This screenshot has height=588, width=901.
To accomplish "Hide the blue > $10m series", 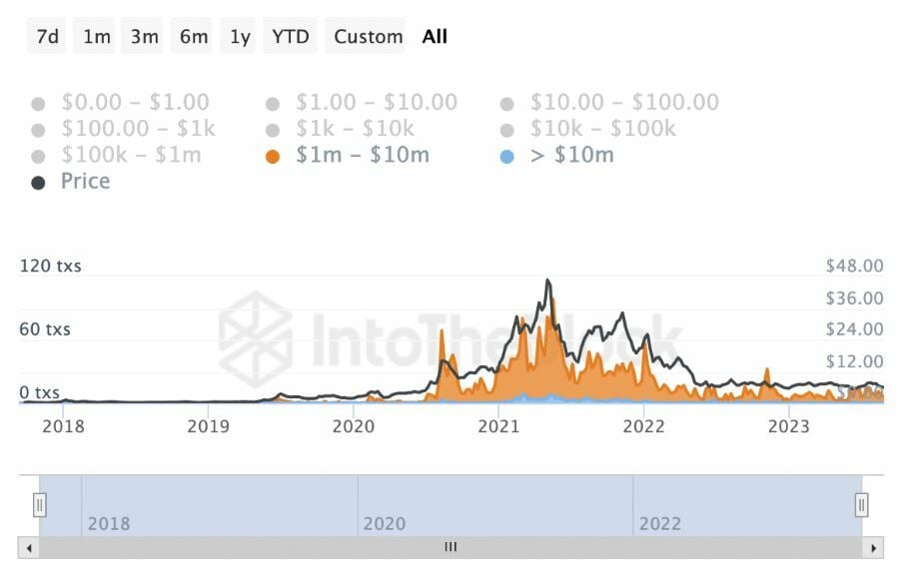I will point(507,156).
